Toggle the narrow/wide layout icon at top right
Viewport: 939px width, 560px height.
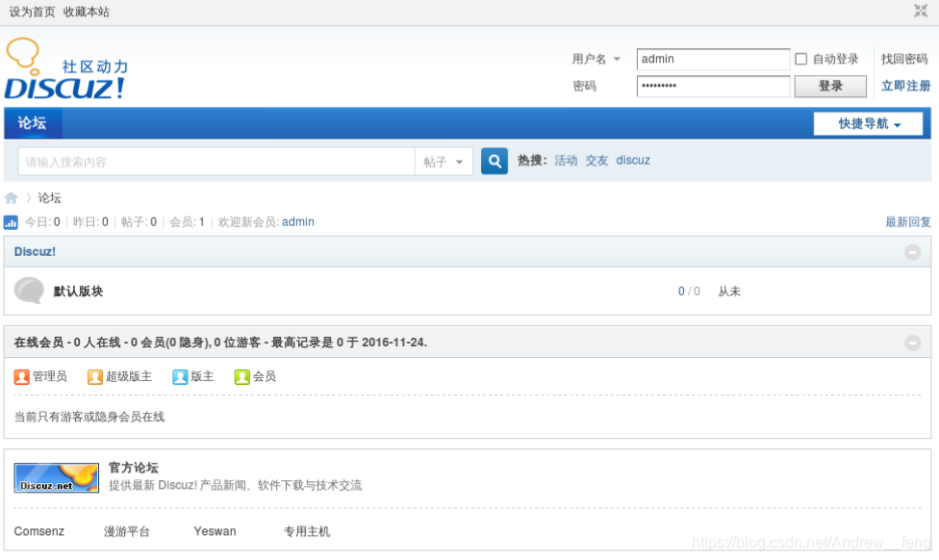[921, 11]
